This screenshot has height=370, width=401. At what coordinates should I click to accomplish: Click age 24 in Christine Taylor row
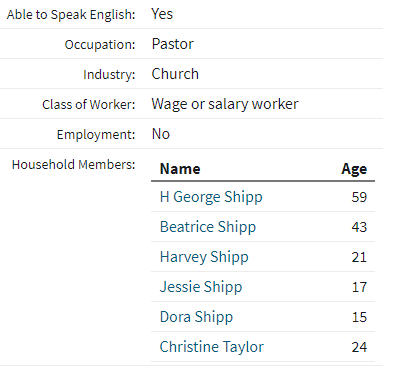coord(359,347)
